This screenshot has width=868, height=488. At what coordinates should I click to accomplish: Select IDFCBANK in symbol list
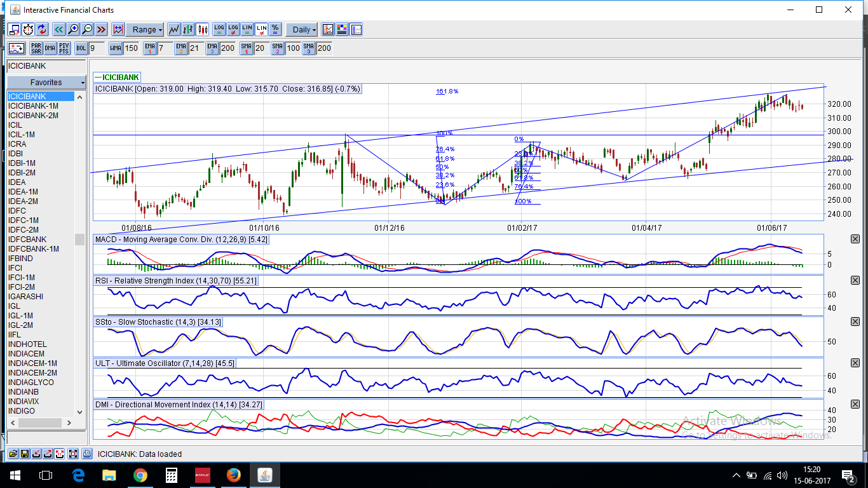coord(41,240)
